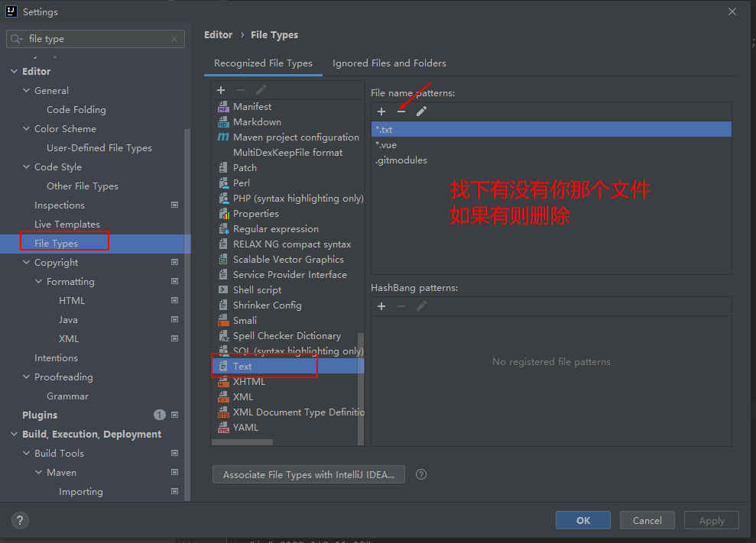The image size is (756, 543).
Task: Open help for file type associations
Action: click(x=421, y=474)
